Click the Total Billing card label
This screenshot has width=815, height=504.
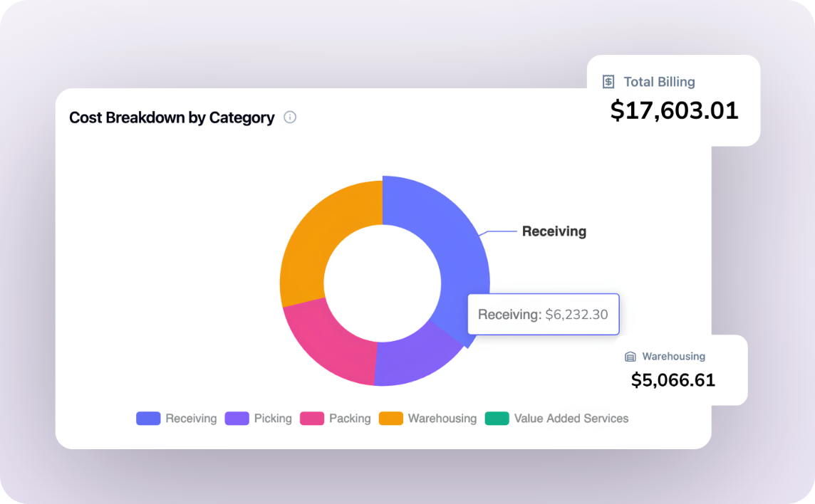[659, 82]
